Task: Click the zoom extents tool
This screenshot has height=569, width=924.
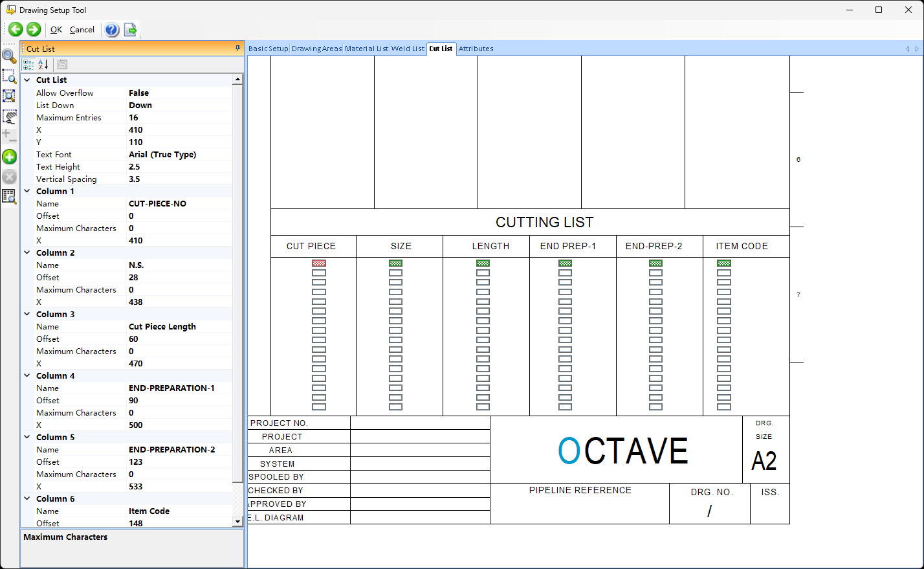Action: 9,96
